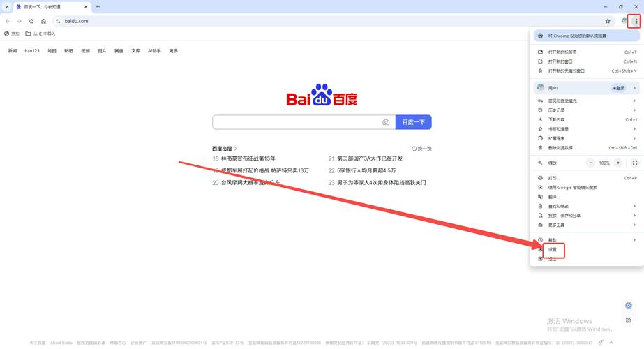Open 更多 in Baidu nav
644x349 pixels.
click(x=173, y=51)
